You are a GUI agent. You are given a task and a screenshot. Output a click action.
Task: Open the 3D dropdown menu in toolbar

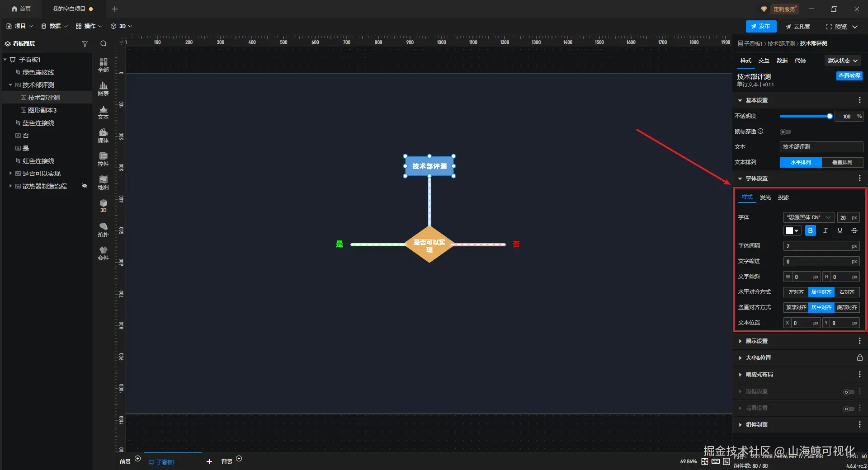click(x=122, y=26)
